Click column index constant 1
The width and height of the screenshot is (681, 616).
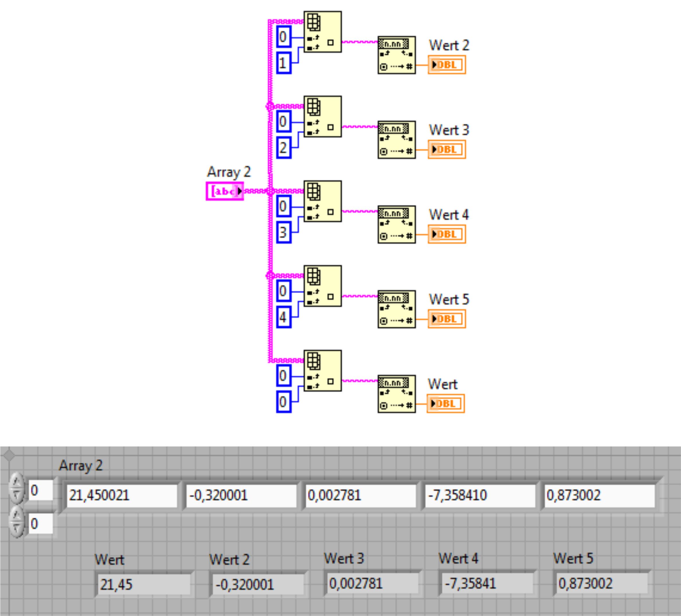[x=283, y=63]
